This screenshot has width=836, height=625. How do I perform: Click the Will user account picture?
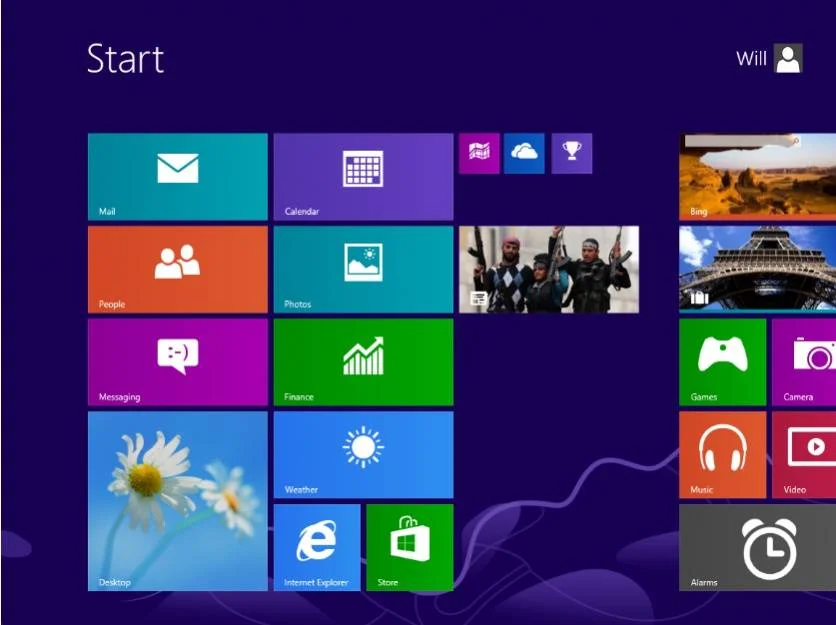[x=788, y=58]
